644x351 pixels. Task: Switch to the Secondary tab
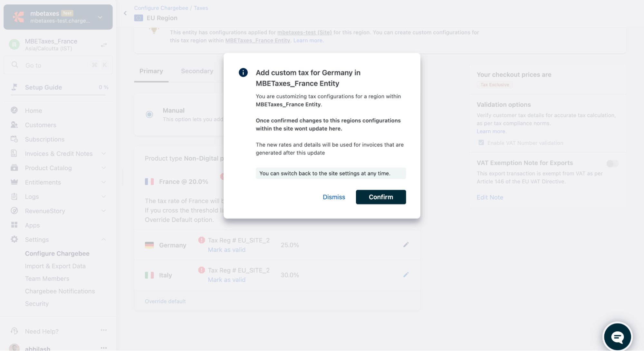tap(197, 71)
